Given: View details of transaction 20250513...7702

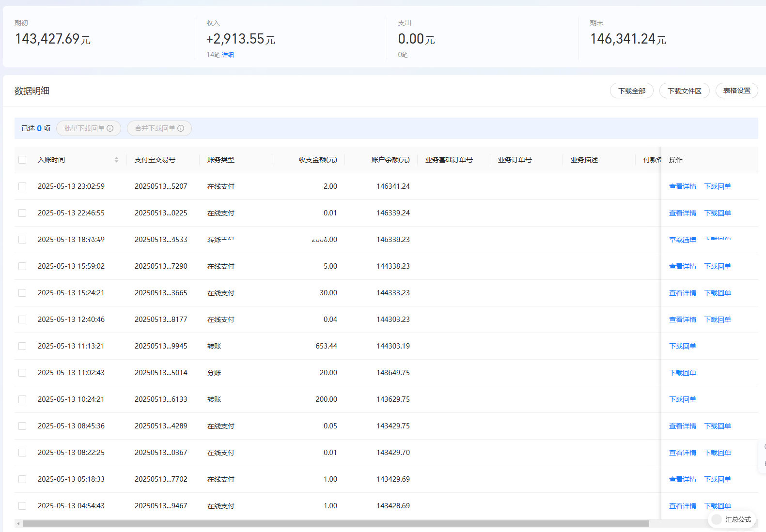Looking at the screenshot, I should point(683,479).
